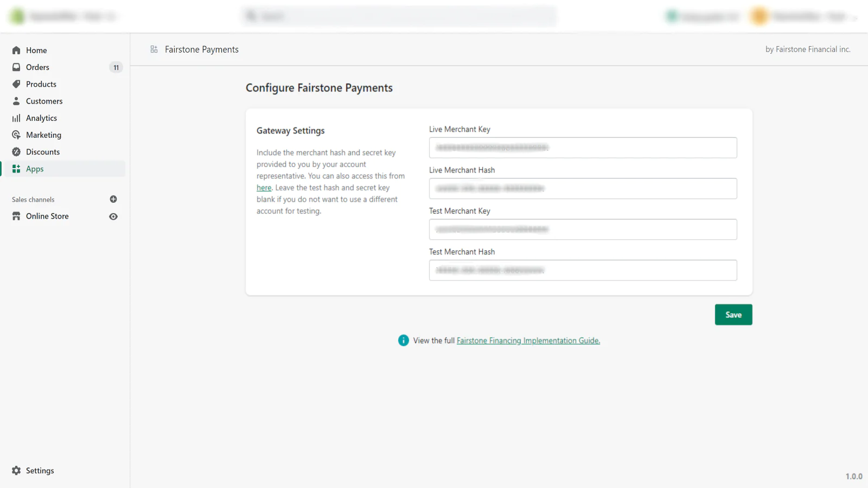Click the orange account avatar at top right
The width and height of the screenshot is (868, 488).
(x=759, y=17)
